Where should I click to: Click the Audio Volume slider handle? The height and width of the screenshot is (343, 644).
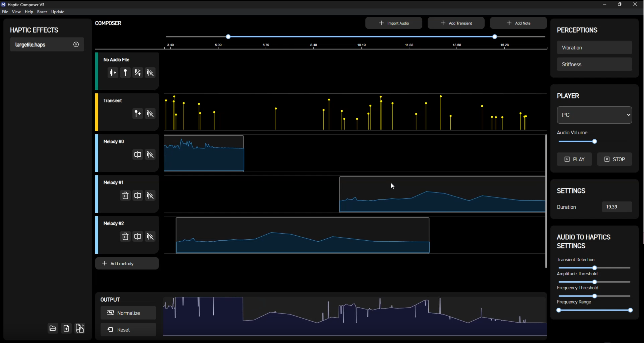pyautogui.click(x=594, y=141)
